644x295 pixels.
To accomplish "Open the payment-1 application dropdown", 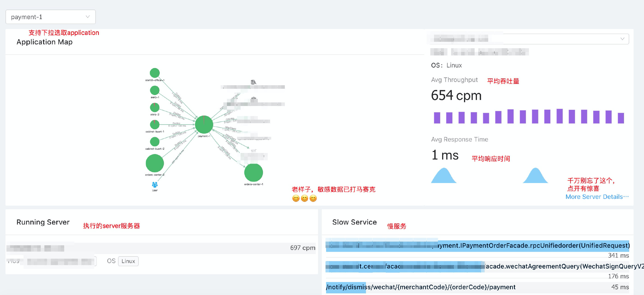I will 51,17.
